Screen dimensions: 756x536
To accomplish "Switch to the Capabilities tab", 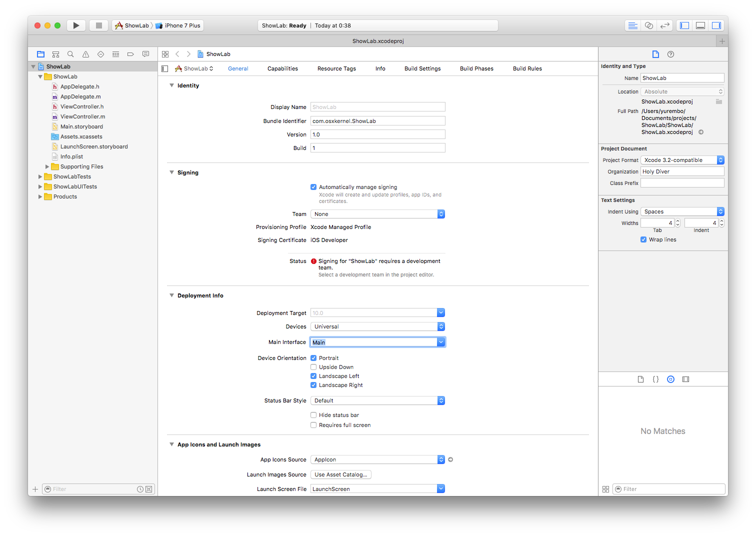I will click(x=282, y=68).
